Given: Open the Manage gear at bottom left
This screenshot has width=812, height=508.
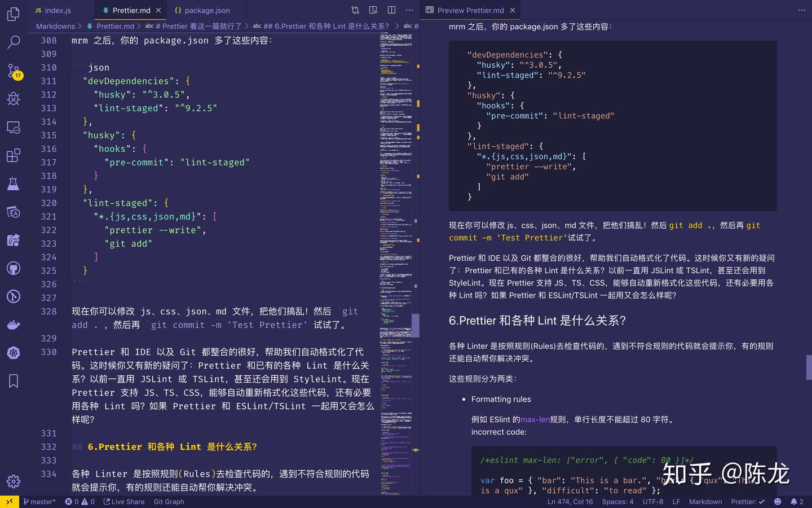Looking at the screenshot, I should point(14,481).
